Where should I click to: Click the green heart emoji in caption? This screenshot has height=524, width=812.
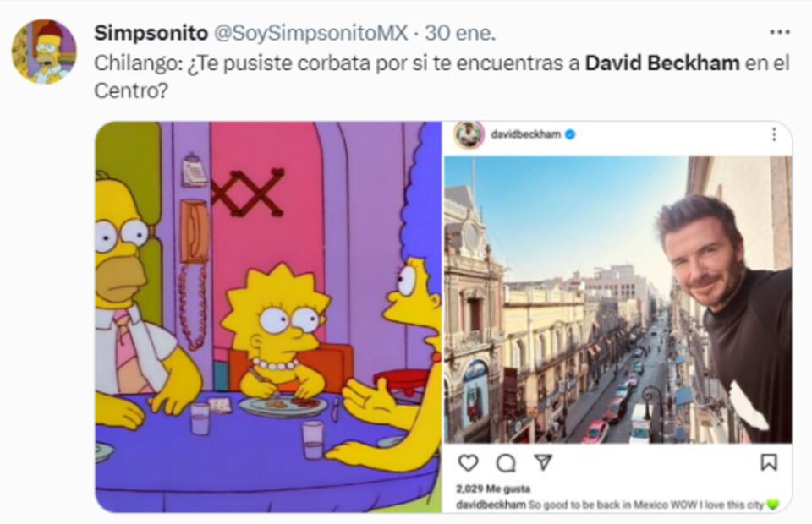(772, 505)
